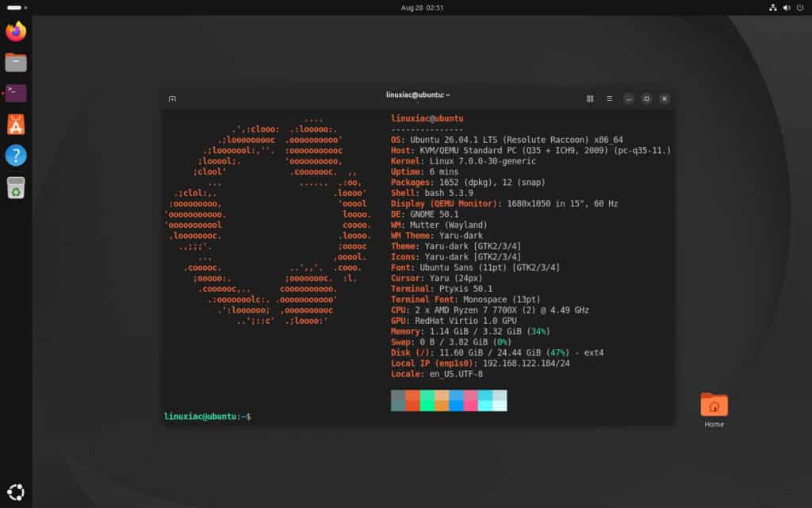Click the Locale line en_US.UTF-8
The width and height of the screenshot is (812, 508).
(437, 374)
